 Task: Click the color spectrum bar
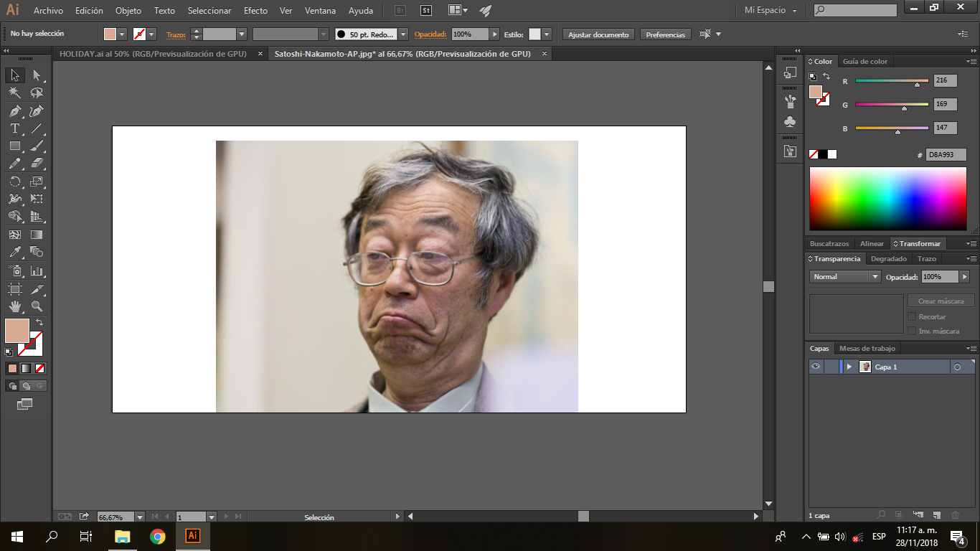tap(887, 199)
